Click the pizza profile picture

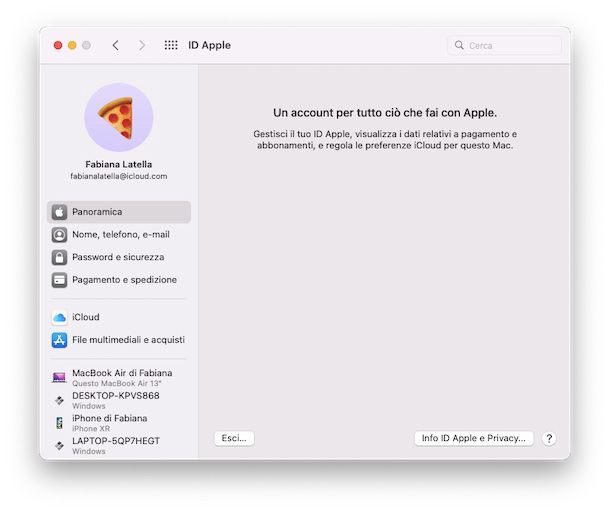119,117
